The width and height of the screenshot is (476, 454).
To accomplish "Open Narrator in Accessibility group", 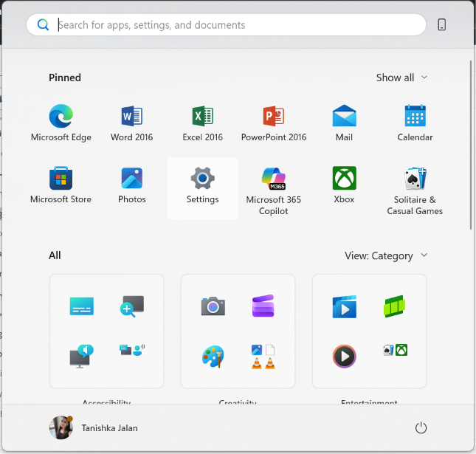I will click(x=82, y=356).
